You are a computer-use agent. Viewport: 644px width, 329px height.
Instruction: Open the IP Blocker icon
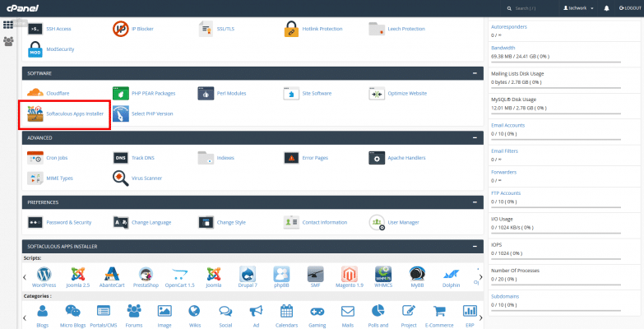[x=121, y=29]
